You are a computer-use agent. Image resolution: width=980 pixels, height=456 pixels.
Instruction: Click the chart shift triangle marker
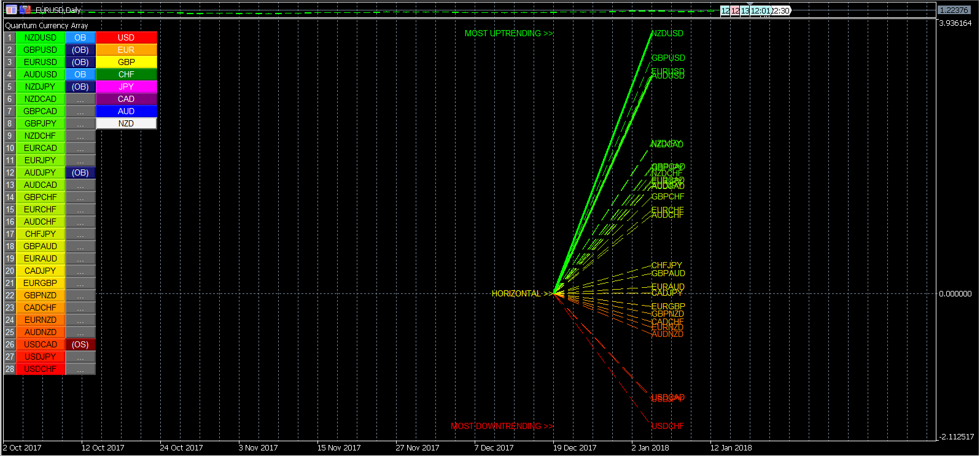pos(750,5)
